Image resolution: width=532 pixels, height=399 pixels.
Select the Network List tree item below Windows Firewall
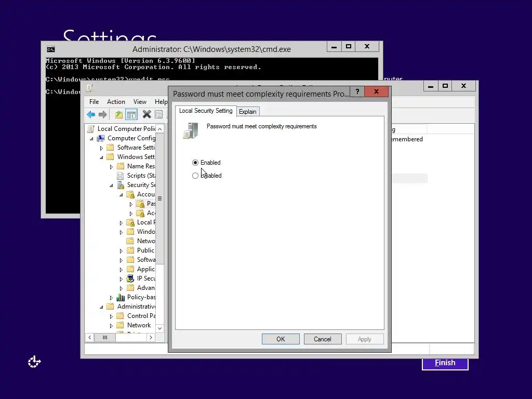click(x=146, y=241)
